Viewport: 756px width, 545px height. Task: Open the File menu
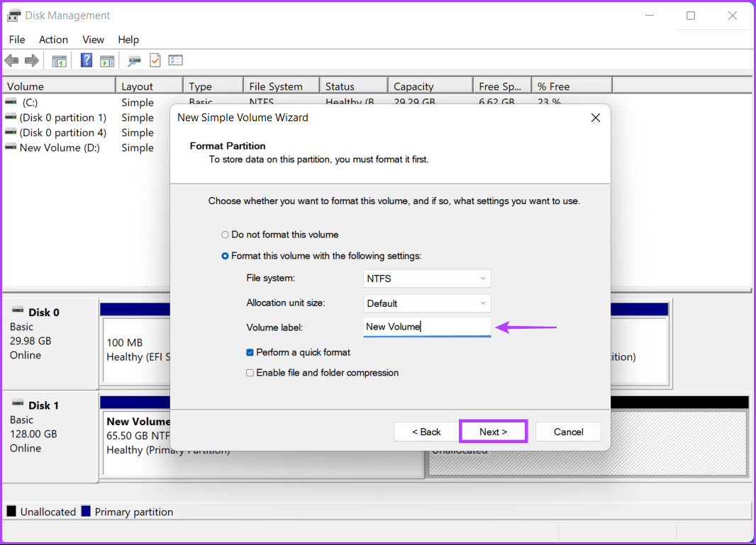[x=17, y=40]
